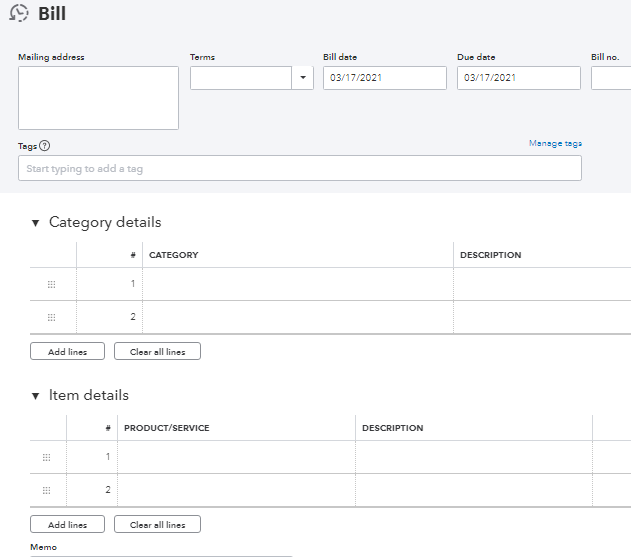Click the Bill date field
This screenshot has width=631, height=557.
384,78
